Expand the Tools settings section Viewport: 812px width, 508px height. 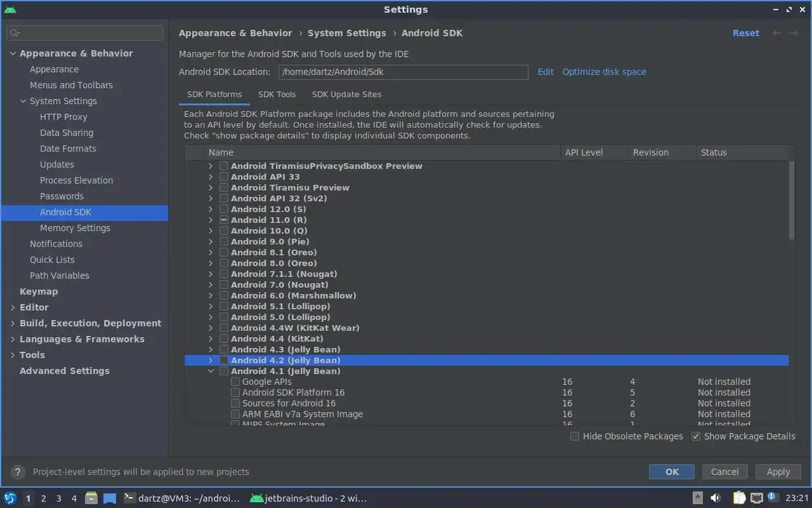(x=13, y=355)
